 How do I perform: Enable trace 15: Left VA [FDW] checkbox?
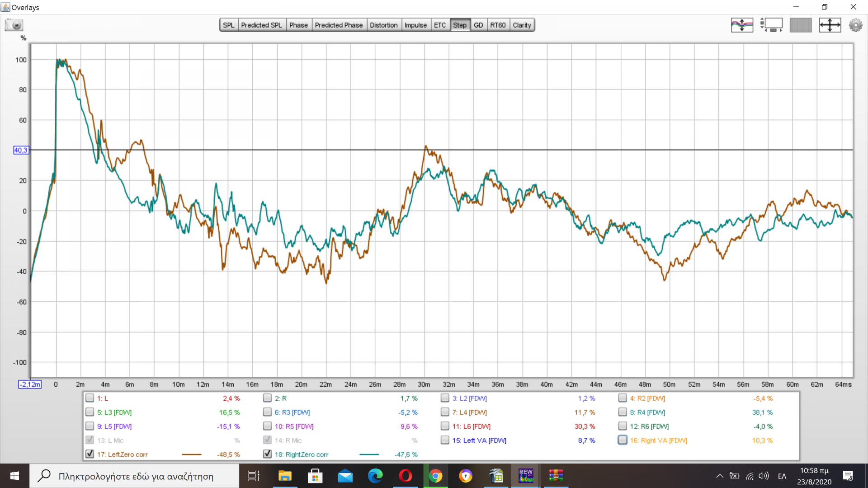click(445, 440)
